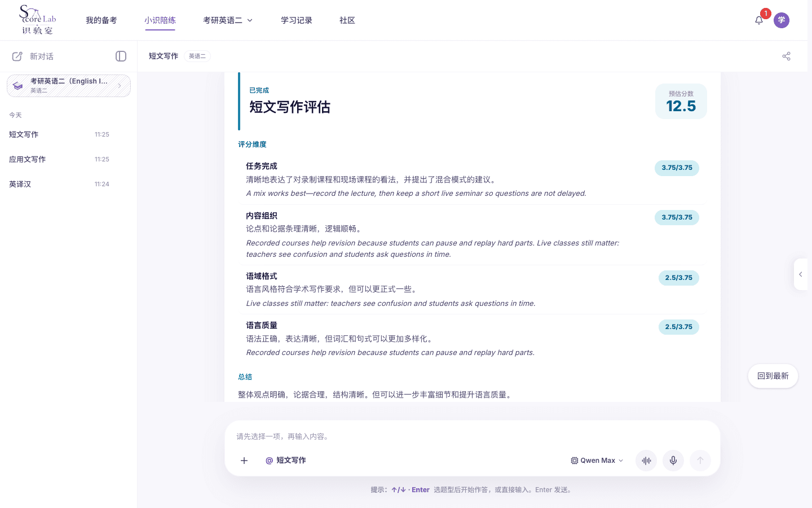Open the 学习记录 tab
This screenshot has height=508, width=812.
[297, 20]
